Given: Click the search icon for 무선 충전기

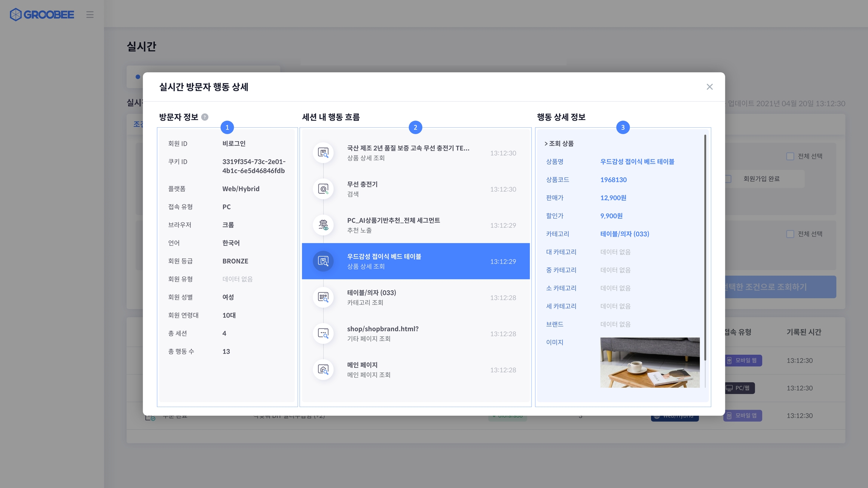Looking at the screenshot, I should [x=323, y=189].
